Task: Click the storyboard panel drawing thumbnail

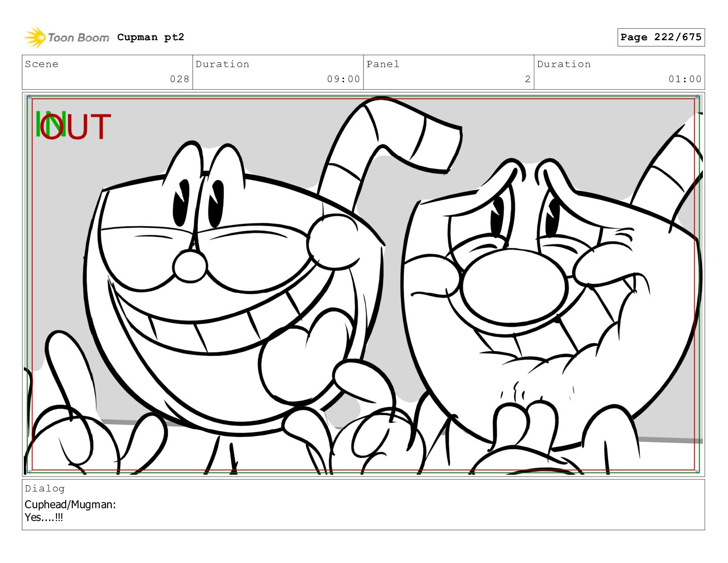Action: click(363, 284)
